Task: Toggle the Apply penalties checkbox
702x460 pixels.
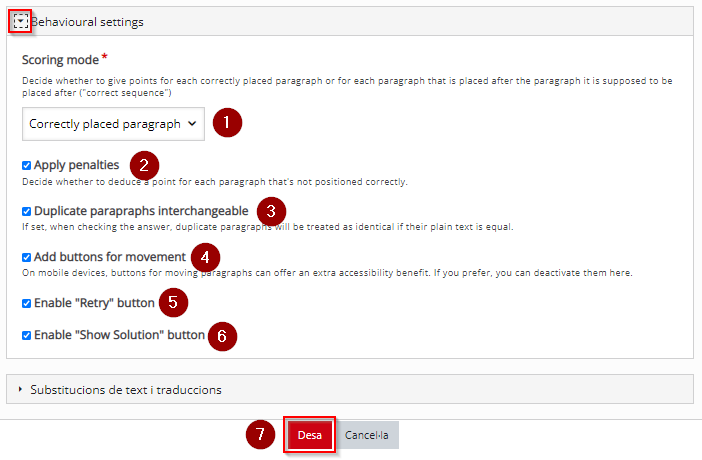Action: click(26, 165)
